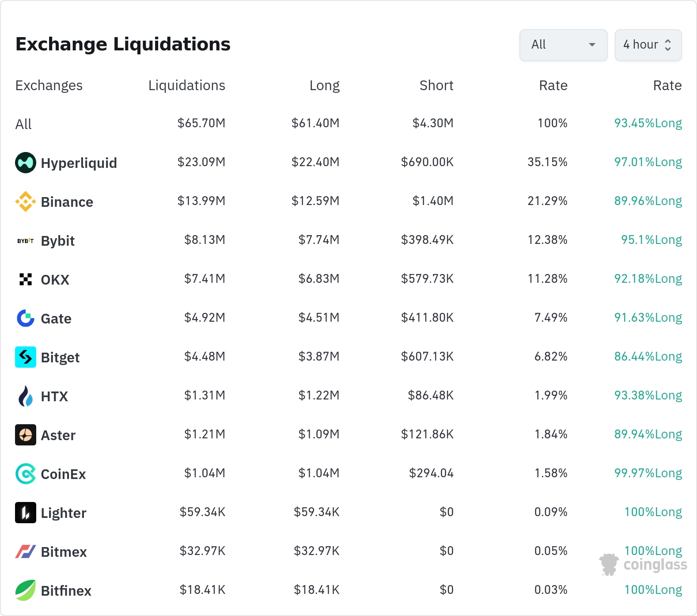Click the CoinEx logo icon

(26, 474)
